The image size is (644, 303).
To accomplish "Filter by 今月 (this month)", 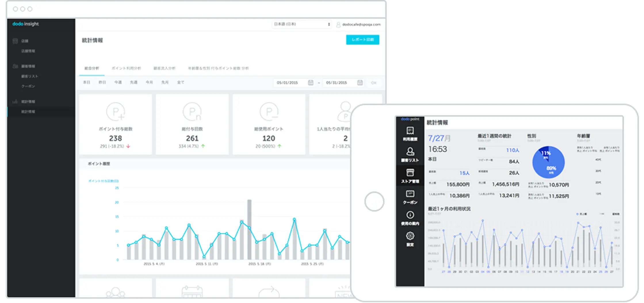I will point(149,82).
